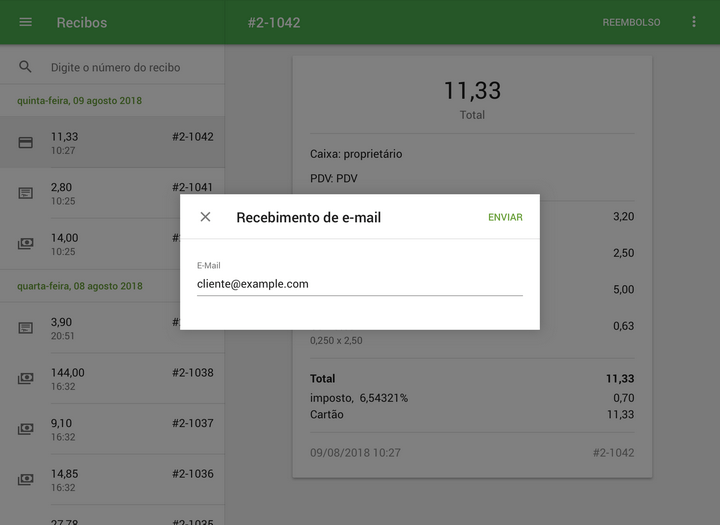Click cash icon for 14,00 receipt
Image resolution: width=720 pixels, height=525 pixels.
(x=25, y=243)
